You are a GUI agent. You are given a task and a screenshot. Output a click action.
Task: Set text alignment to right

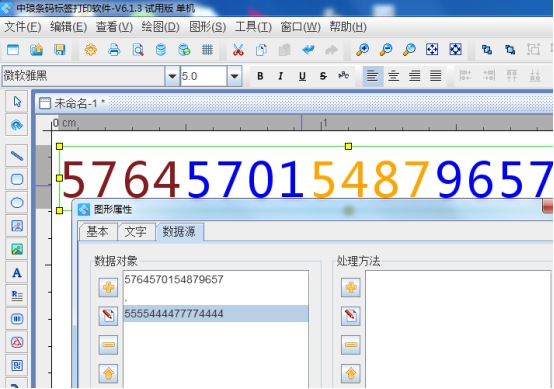[x=415, y=76]
